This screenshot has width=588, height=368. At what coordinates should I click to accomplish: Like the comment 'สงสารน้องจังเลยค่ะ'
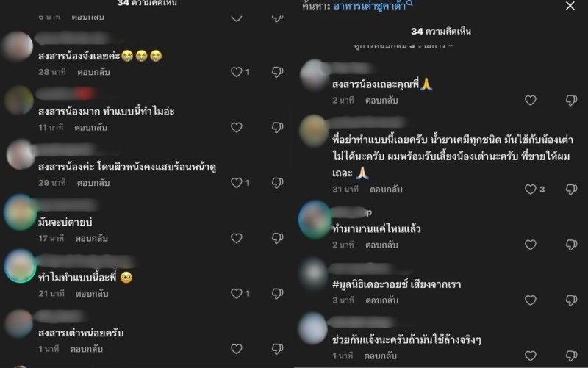pos(236,72)
